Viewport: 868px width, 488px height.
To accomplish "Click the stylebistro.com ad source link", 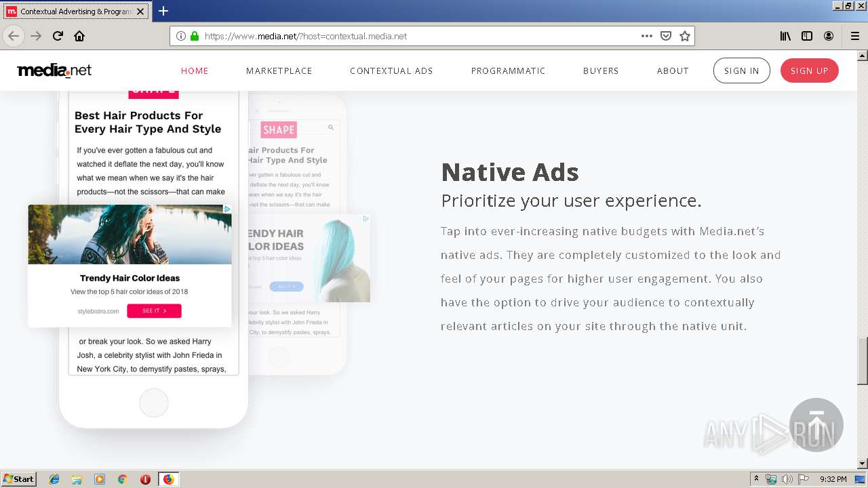I will point(98,311).
